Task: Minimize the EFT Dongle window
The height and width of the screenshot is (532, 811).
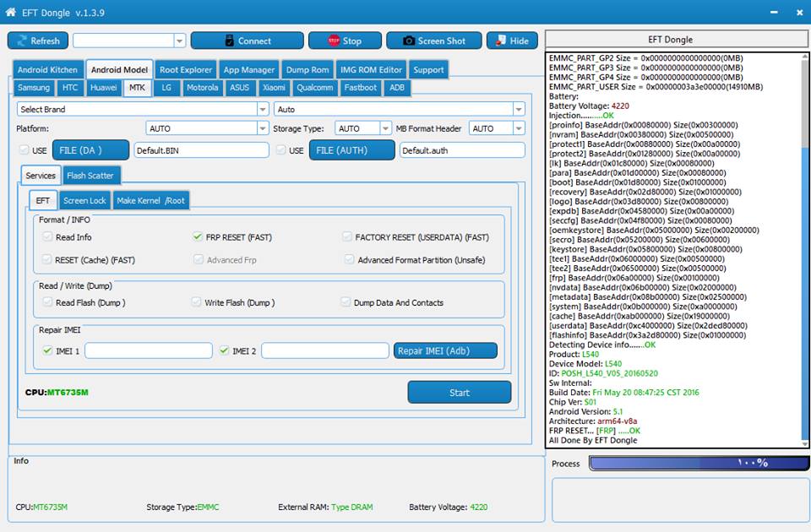Action: click(x=775, y=12)
